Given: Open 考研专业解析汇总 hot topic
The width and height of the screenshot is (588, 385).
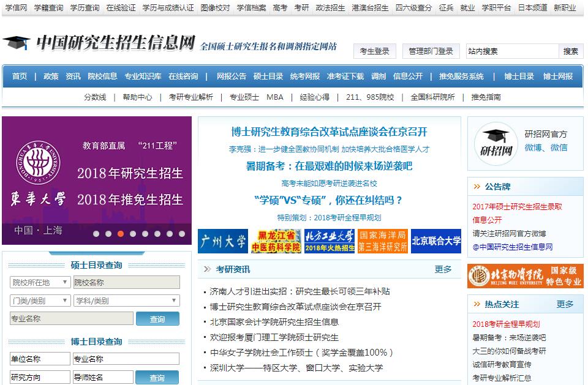Looking at the screenshot, I should (x=502, y=378).
